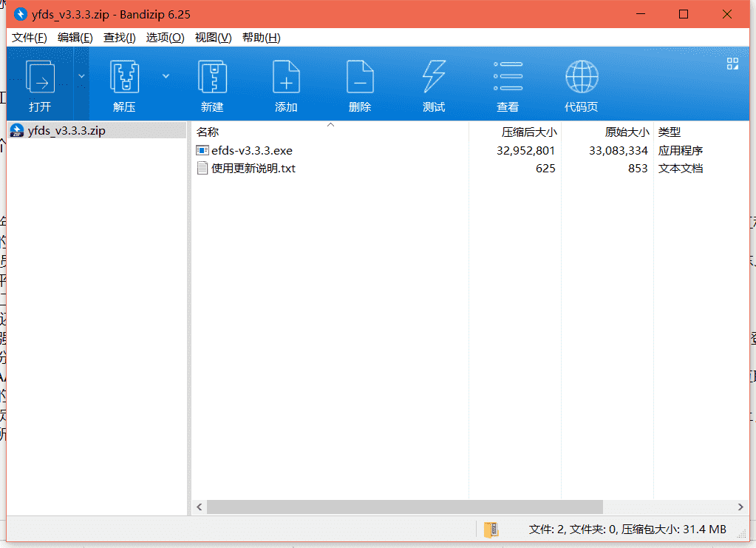Close the Bandizip window
756x548 pixels.
click(x=727, y=14)
